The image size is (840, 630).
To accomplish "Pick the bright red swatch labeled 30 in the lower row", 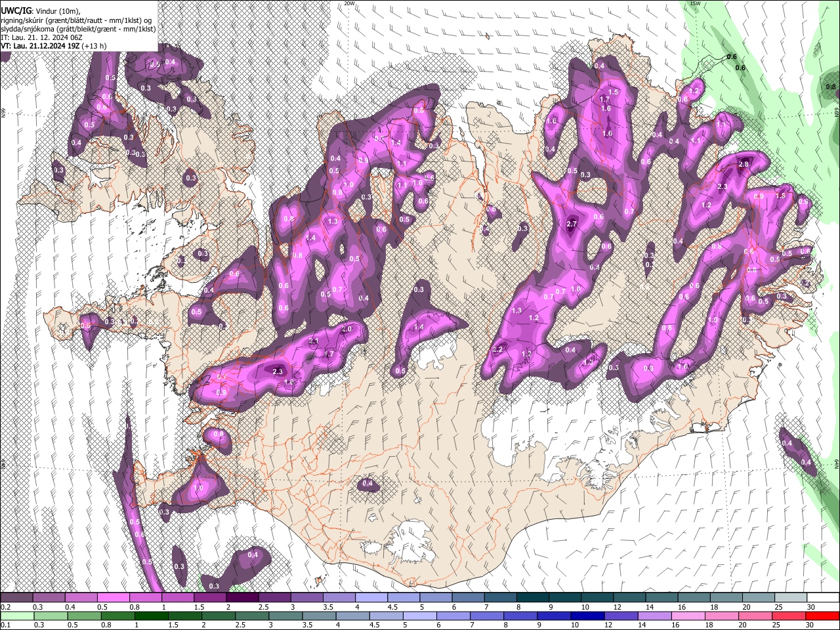I will tap(822, 616).
